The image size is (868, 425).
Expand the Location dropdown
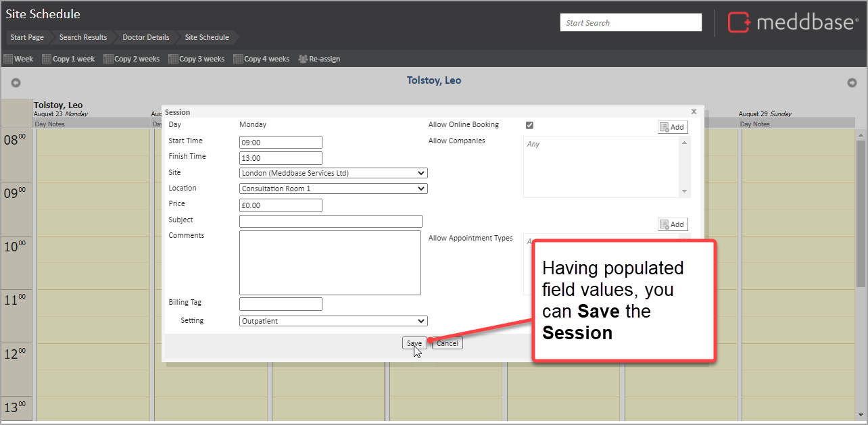(333, 189)
